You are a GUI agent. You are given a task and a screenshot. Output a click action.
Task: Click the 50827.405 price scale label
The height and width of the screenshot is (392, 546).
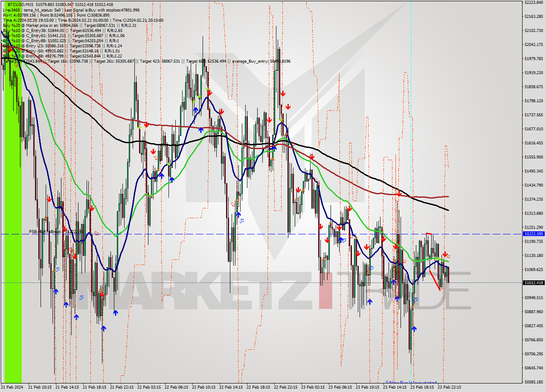[534, 326]
